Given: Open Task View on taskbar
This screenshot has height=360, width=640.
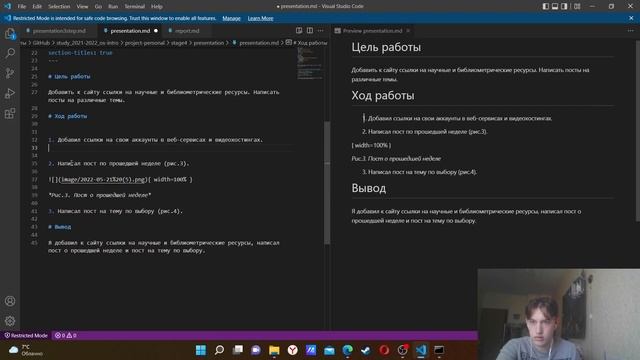Looking at the screenshot, I should [x=238, y=350].
